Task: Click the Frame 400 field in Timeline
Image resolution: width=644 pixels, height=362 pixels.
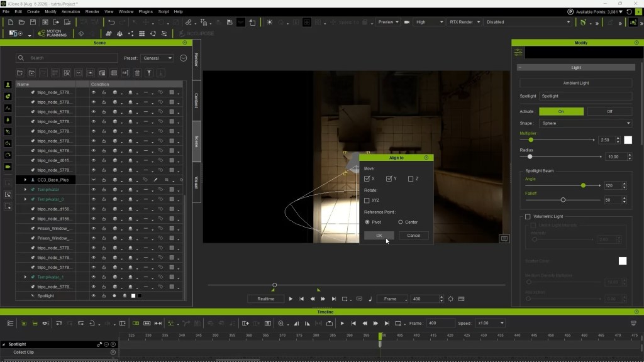Action: pyautogui.click(x=440, y=324)
